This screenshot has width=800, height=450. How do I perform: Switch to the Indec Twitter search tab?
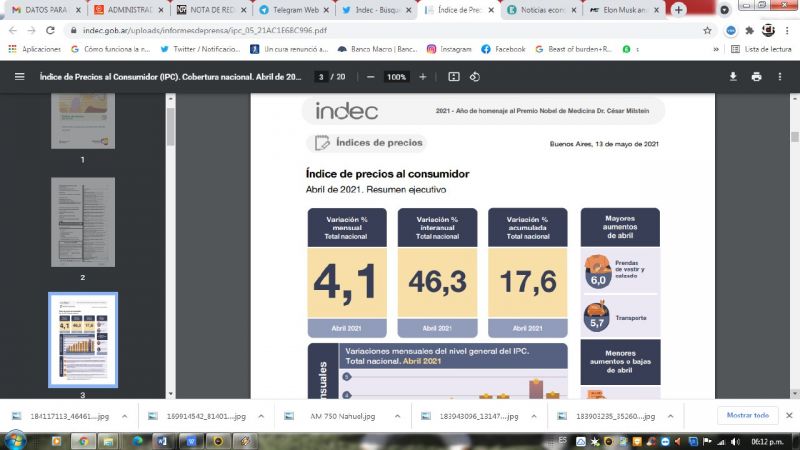point(376,10)
